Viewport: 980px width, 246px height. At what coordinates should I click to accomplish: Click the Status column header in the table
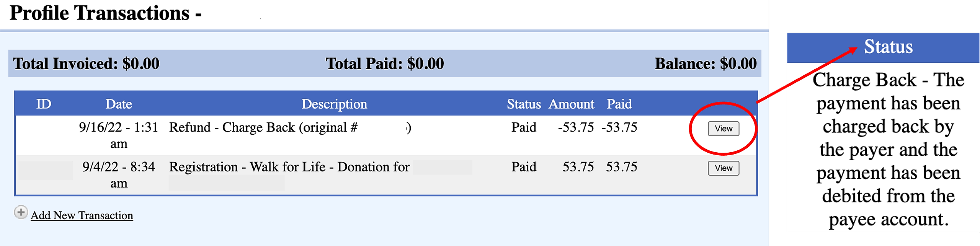click(524, 104)
